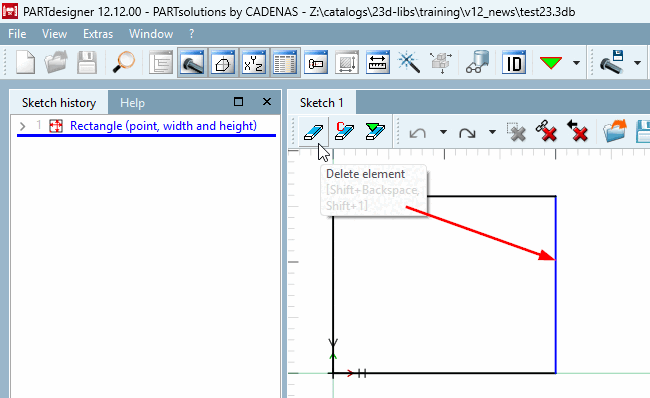Screen dimensions: 650x398
Task: Click the Delete element eraser icon
Action: point(313,132)
